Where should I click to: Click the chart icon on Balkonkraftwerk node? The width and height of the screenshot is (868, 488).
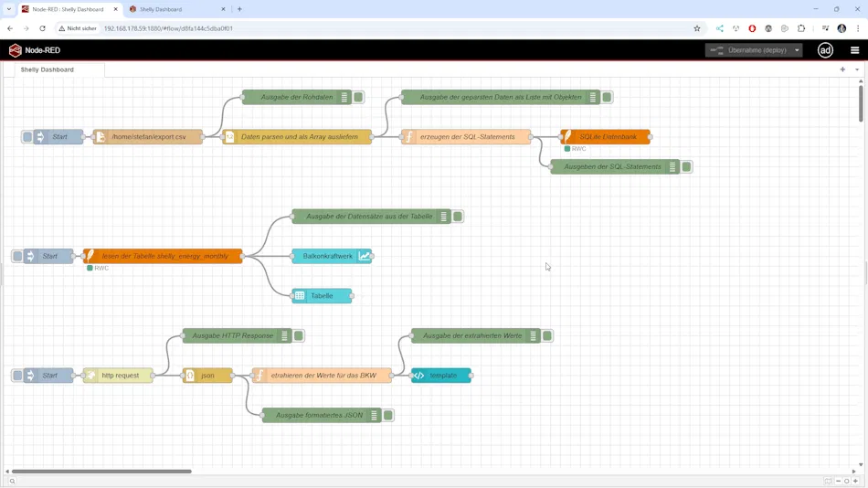(x=365, y=256)
